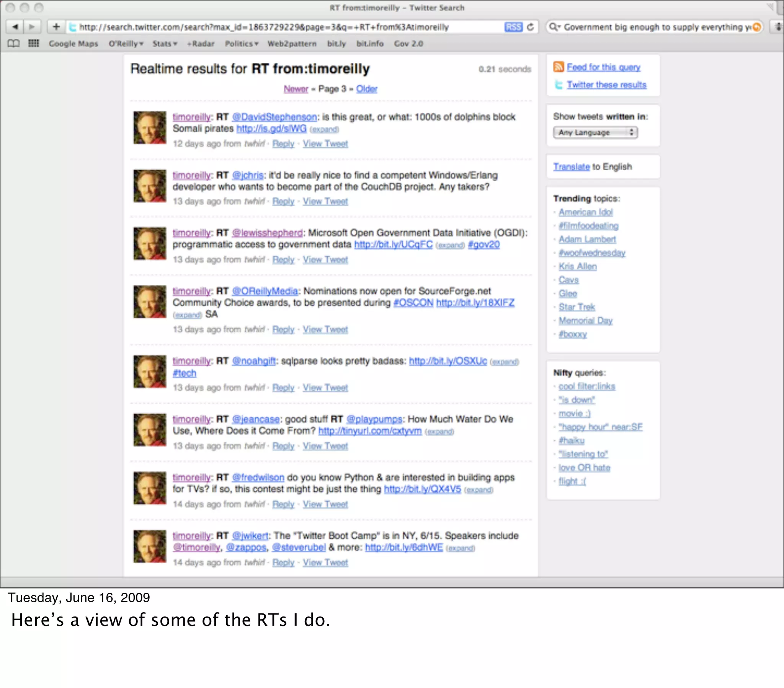Add bookmark with the plus button

[56, 27]
